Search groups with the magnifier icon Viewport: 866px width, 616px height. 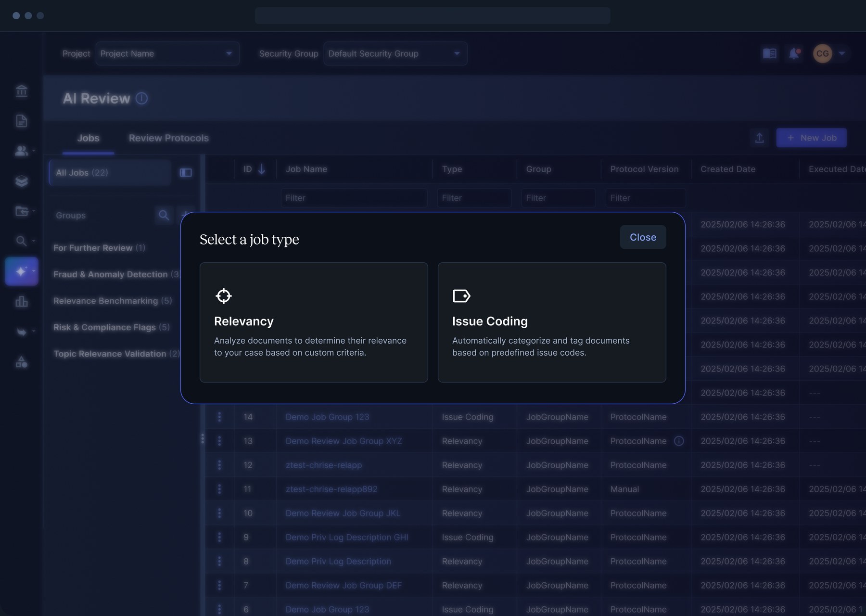[x=164, y=215]
